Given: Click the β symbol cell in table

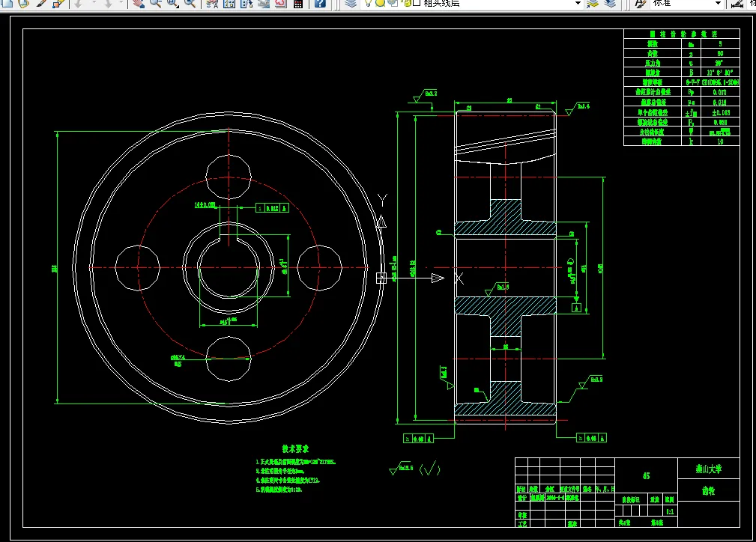Looking at the screenshot, I should pos(691,73).
